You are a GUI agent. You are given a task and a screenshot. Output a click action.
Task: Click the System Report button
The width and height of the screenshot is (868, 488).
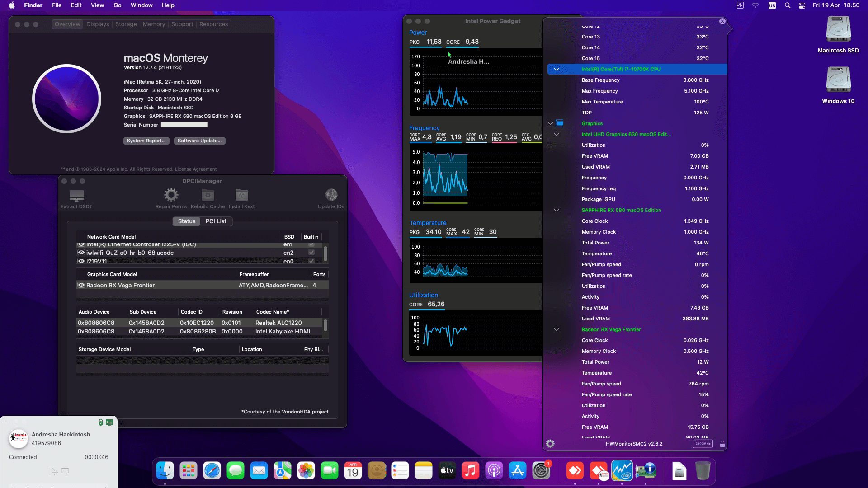click(146, 141)
